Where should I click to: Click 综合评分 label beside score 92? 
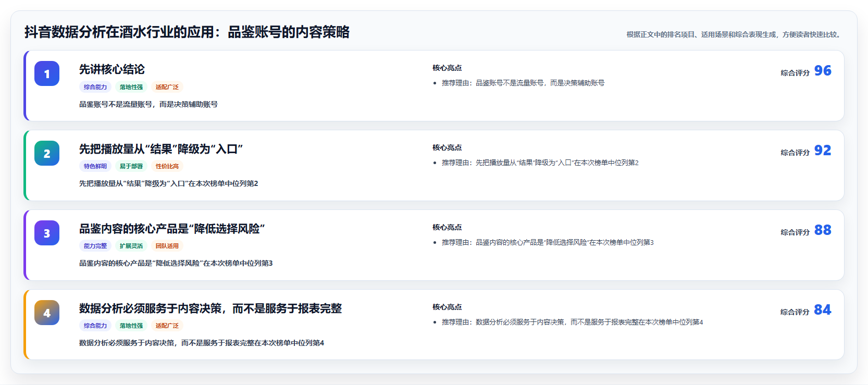pyautogui.click(x=795, y=153)
